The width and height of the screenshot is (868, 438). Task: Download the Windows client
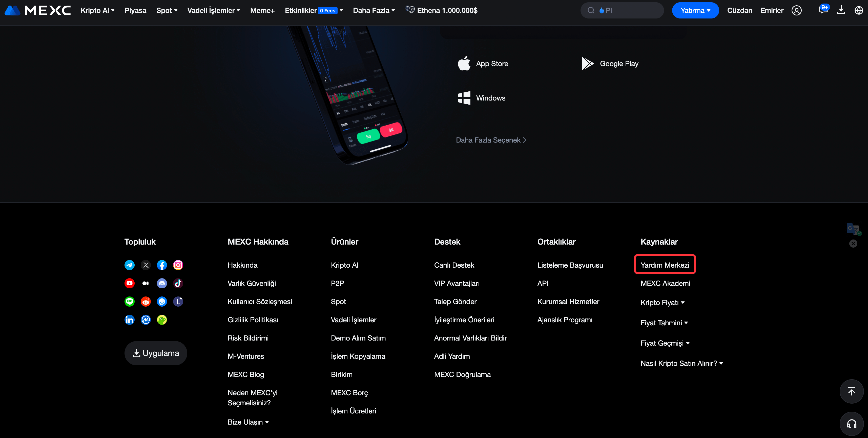tap(482, 98)
